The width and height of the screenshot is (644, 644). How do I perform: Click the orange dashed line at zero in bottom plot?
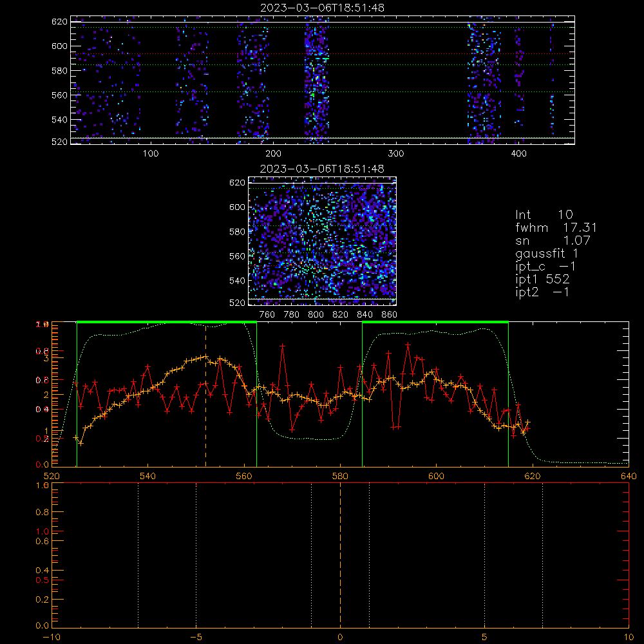(340, 554)
